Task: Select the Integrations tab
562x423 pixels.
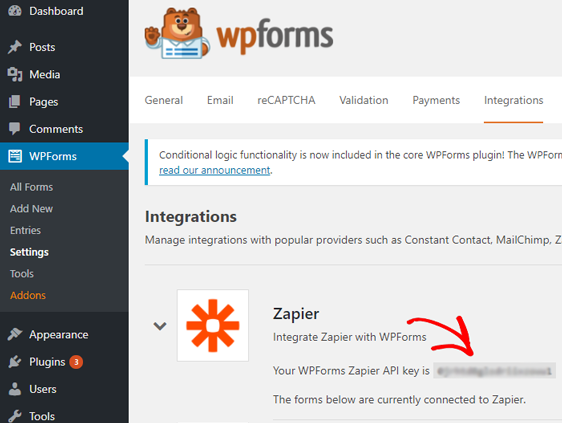Action: tap(514, 100)
